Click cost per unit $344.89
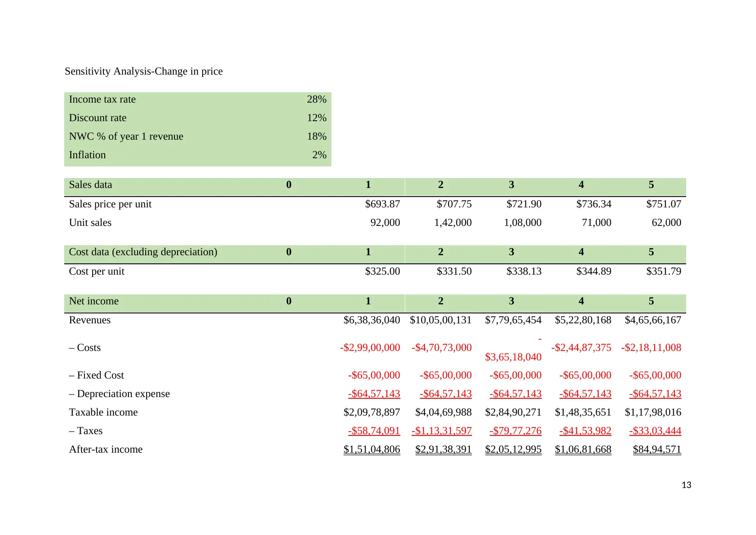756x535 pixels. [594, 271]
